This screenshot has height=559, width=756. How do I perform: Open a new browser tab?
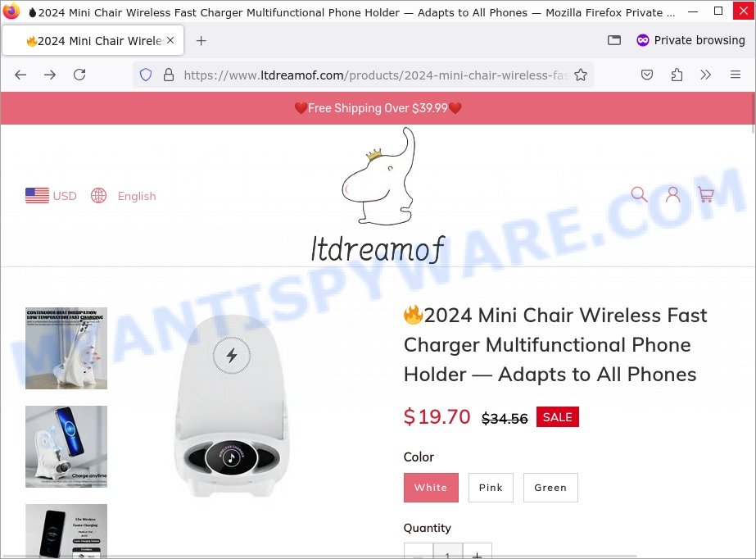(201, 41)
